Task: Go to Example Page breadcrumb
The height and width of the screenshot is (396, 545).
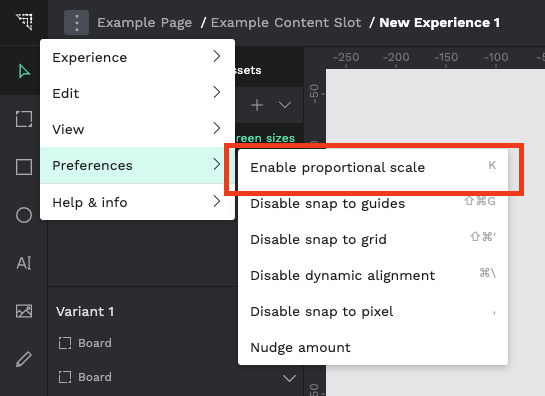Action: (145, 23)
